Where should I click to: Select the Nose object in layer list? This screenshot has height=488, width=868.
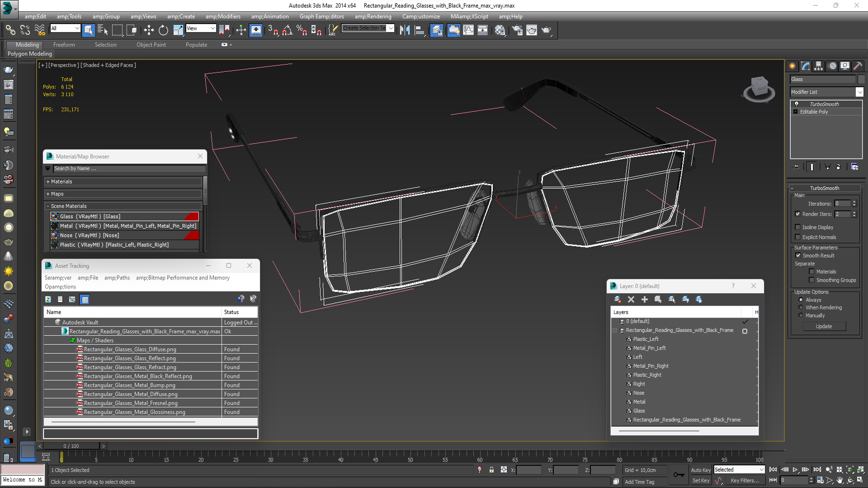[638, 393]
